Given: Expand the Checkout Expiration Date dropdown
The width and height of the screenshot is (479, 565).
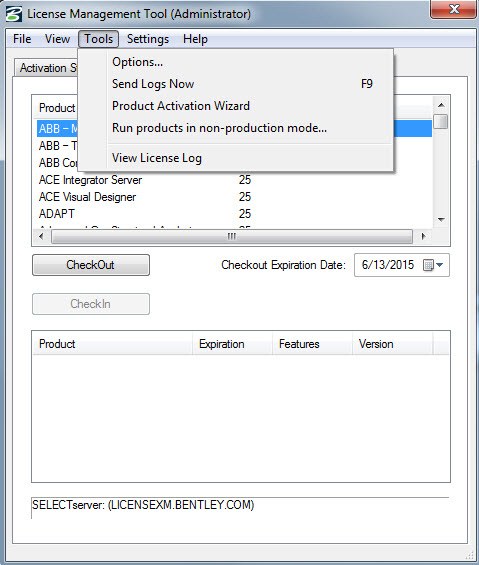Looking at the screenshot, I should tap(439, 265).
